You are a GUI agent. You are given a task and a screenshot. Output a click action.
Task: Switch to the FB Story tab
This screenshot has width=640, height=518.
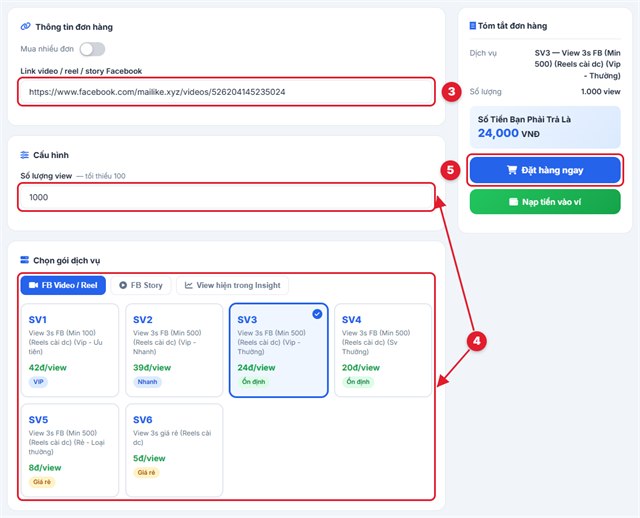tap(141, 285)
